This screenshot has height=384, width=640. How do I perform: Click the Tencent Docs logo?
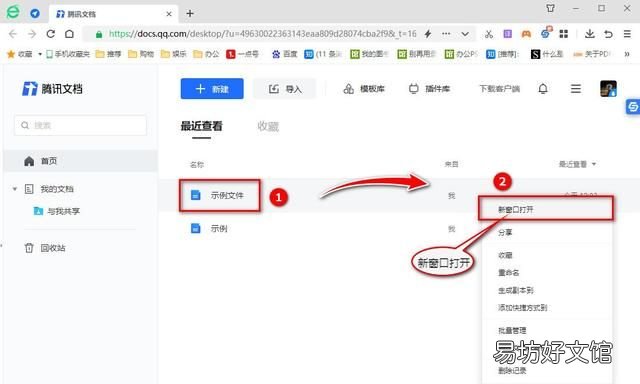(52, 89)
